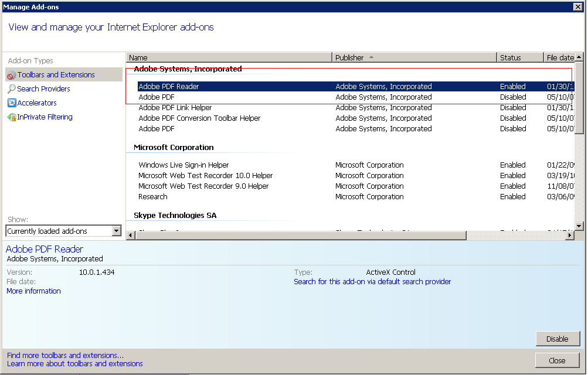Sort by the Name column header
The image size is (588, 375).
click(229, 57)
